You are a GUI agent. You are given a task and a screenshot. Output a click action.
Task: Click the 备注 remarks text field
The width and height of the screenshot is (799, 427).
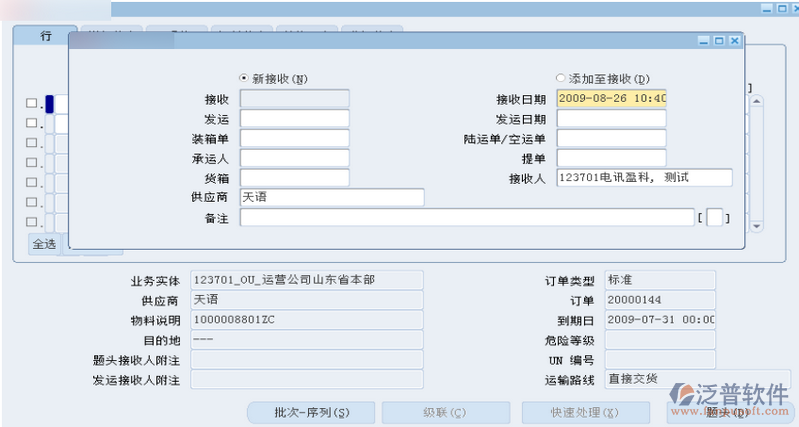click(465, 217)
